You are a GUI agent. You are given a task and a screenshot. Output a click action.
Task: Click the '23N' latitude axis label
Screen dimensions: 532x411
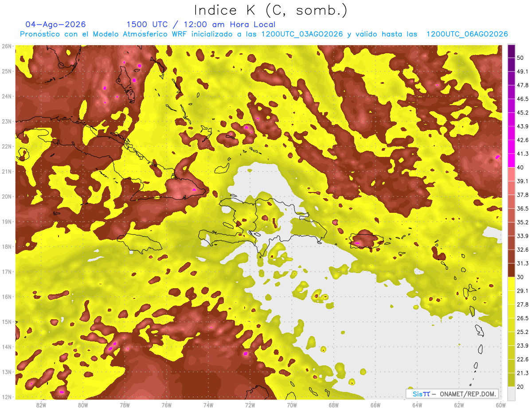[6, 121]
